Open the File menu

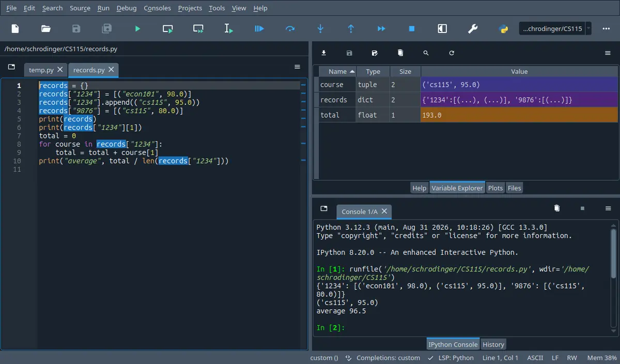[x=11, y=8]
